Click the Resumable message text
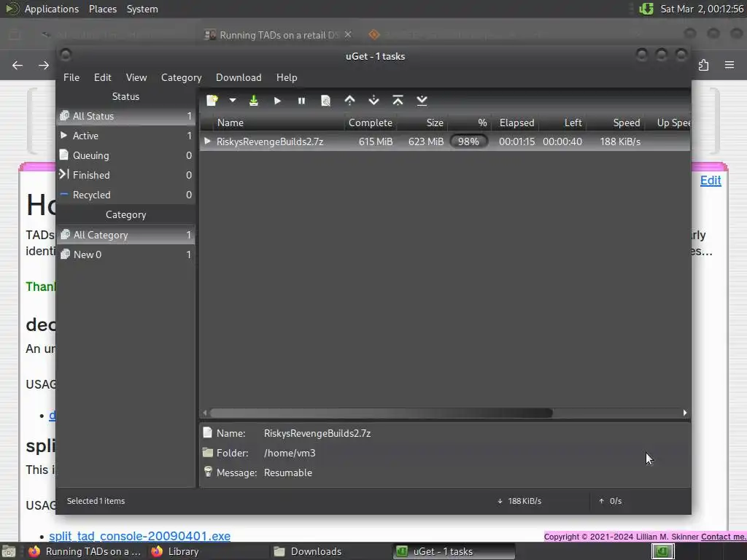747x560 pixels. click(287, 472)
